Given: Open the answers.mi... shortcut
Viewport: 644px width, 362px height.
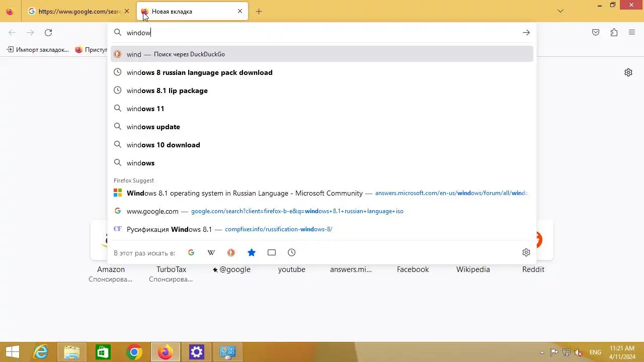Looking at the screenshot, I should (351, 269).
